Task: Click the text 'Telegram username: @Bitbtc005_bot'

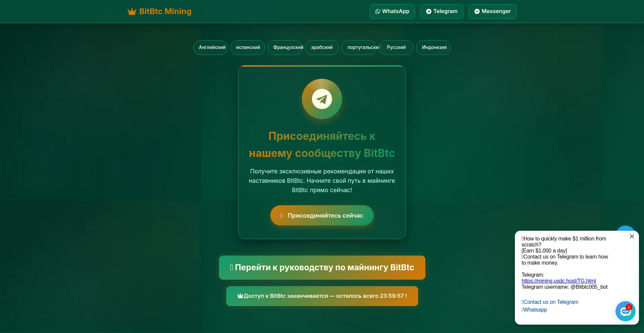Action: click(565, 287)
